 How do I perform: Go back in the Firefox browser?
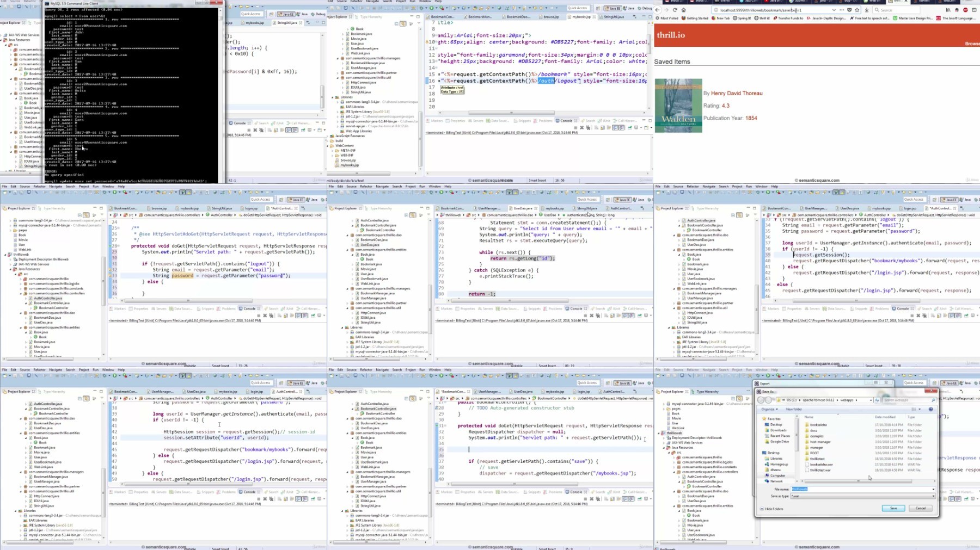[x=658, y=10]
